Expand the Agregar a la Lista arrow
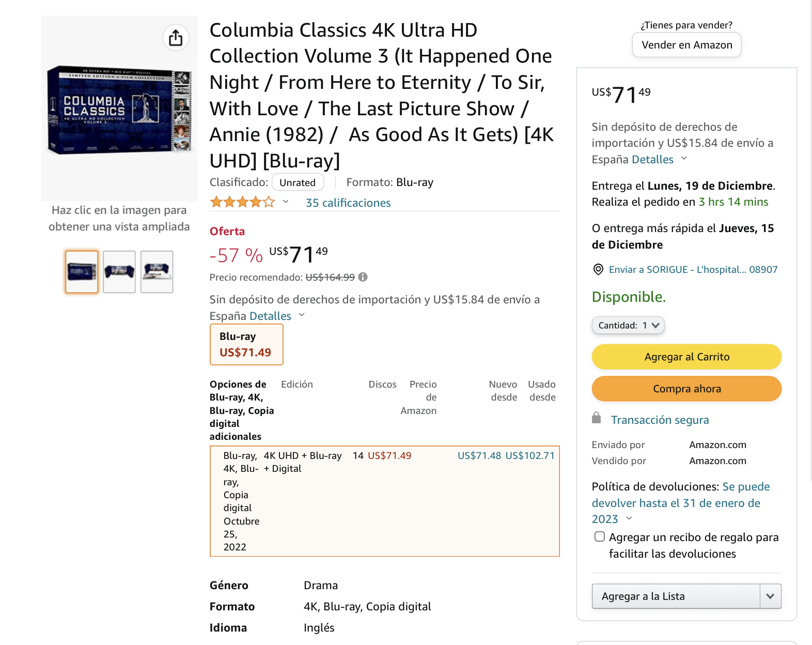The image size is (812, 645). (x=770, y=596)
